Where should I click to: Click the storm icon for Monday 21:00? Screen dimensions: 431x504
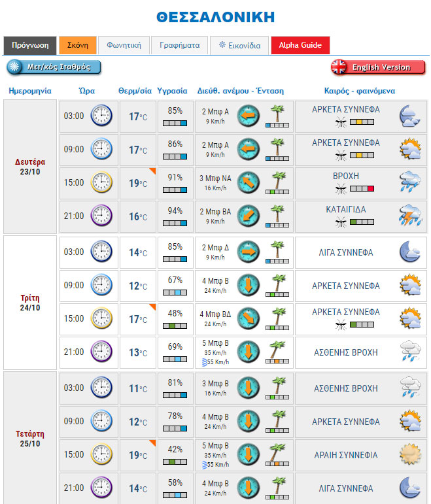tap(409, 216)
